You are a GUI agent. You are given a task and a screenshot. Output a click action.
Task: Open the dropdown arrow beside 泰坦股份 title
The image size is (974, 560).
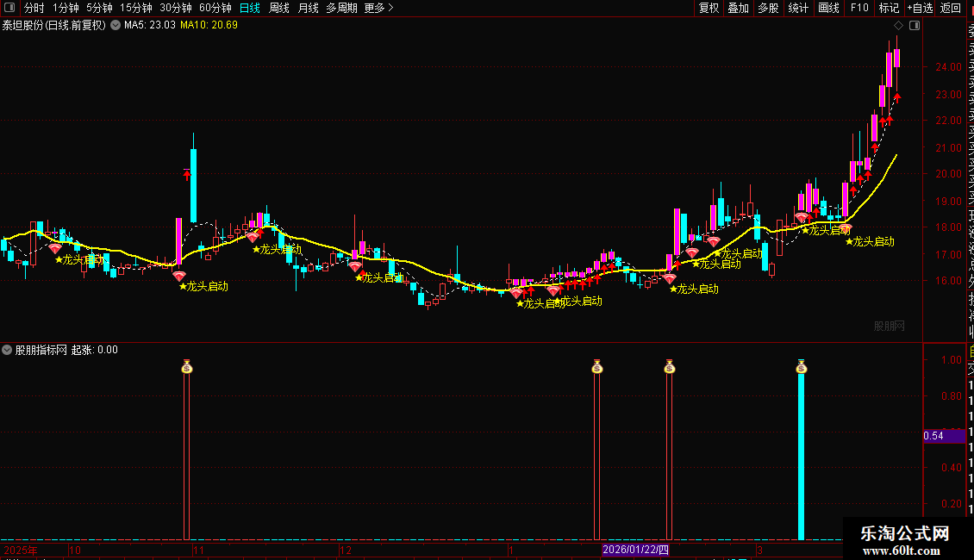(x=116, y=26)
